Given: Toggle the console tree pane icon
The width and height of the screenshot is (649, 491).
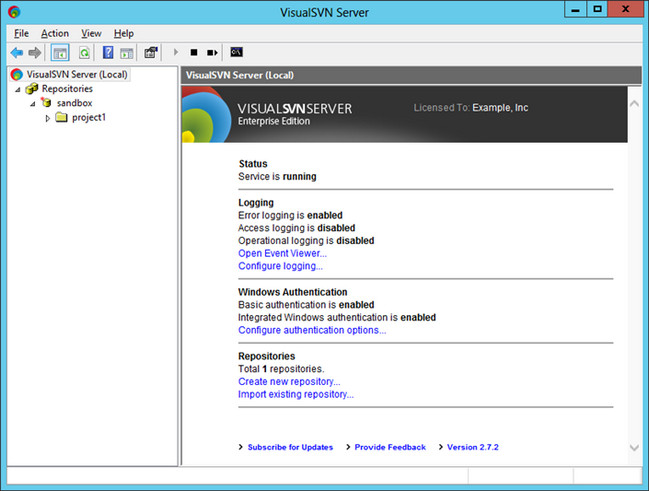Looking at the screenshot, I should [x=60, y=53].
